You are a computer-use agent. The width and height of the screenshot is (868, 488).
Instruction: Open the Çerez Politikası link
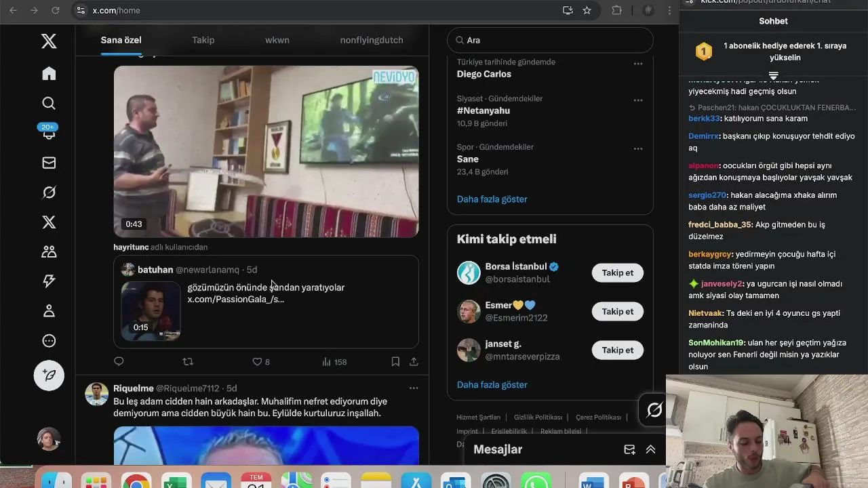coord(599,418)
